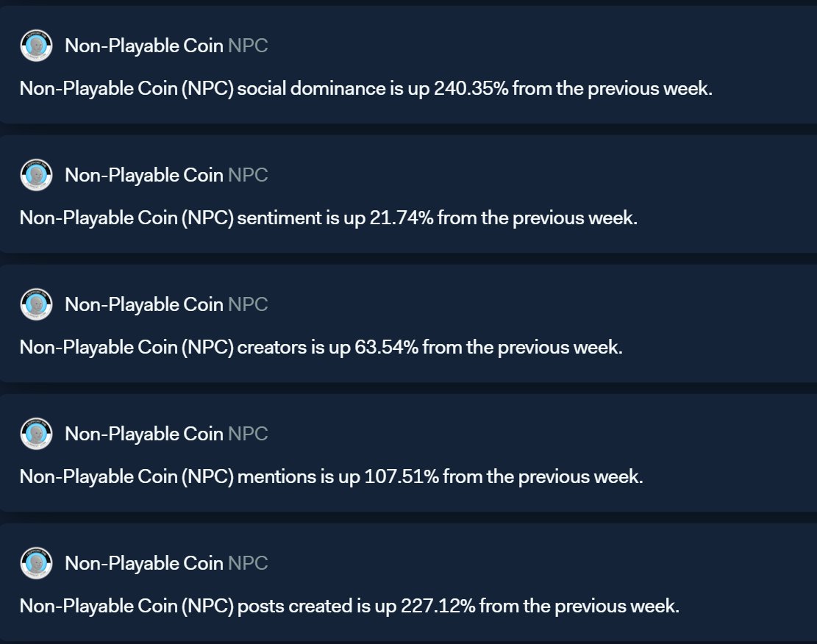Open Non-Playable Coin title above sentiment alert
This screenshot has height=644, width=817.
144,175
